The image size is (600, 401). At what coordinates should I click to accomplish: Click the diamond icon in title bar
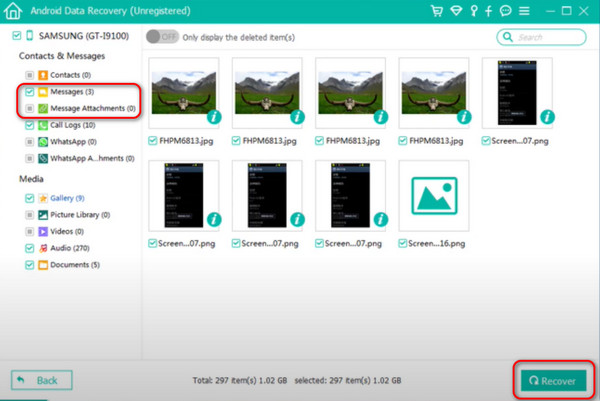(x=457, y=12)
